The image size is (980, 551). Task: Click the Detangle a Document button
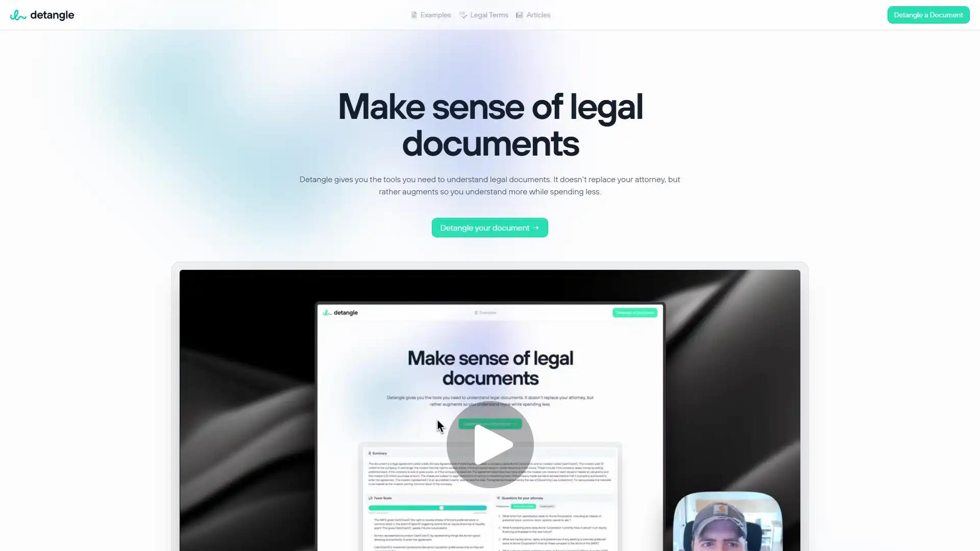tap(928, 15)
